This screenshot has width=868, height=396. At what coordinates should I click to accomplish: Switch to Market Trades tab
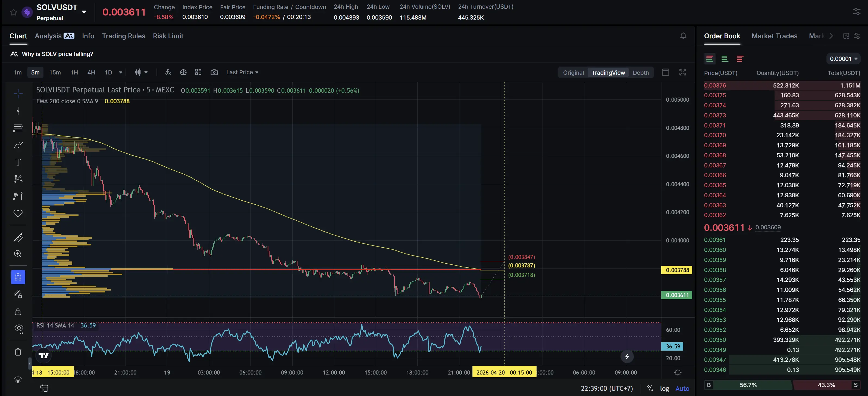[x=774, y=36]
